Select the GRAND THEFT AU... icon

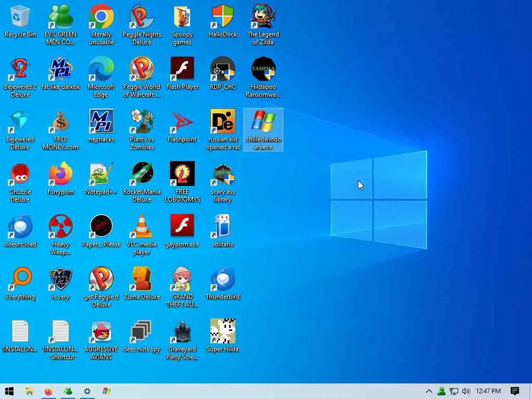pyautogui.click(x=182, y=287)
